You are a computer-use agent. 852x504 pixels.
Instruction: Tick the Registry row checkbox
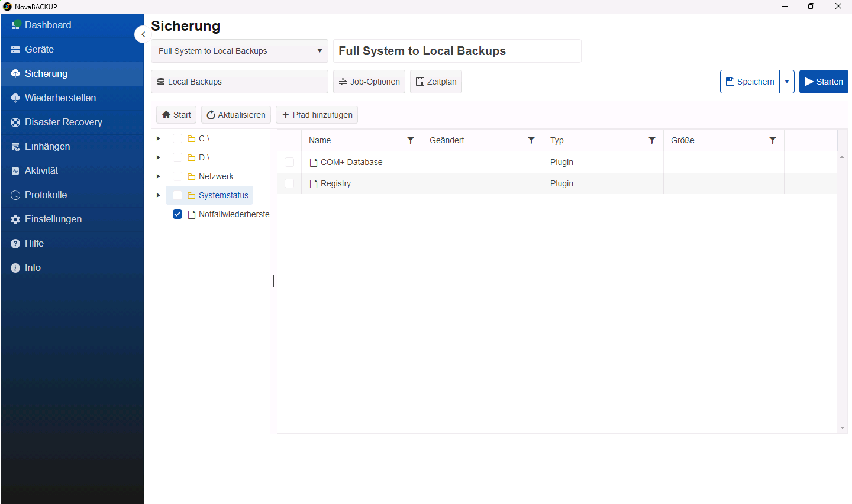(x=289, y=183)
